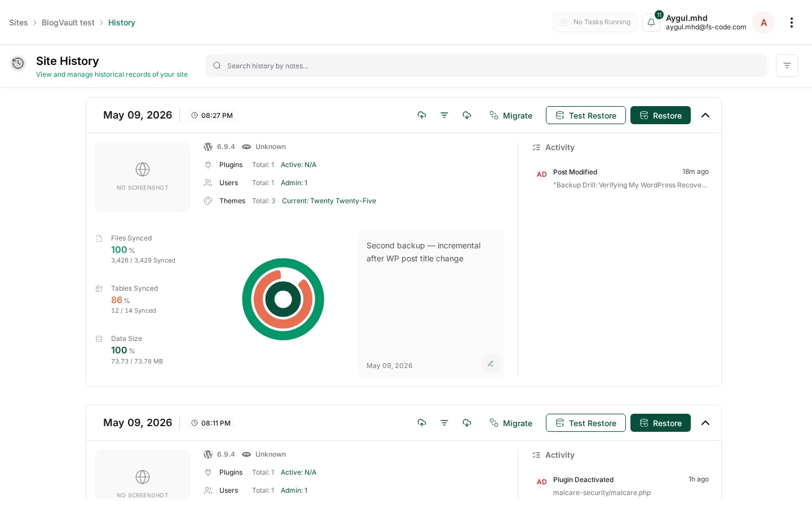Click Migrate on the 08:27 PM backup
The height and width of the screenshot is (508, 812).
pyautogui.click(x=511, y=115)
